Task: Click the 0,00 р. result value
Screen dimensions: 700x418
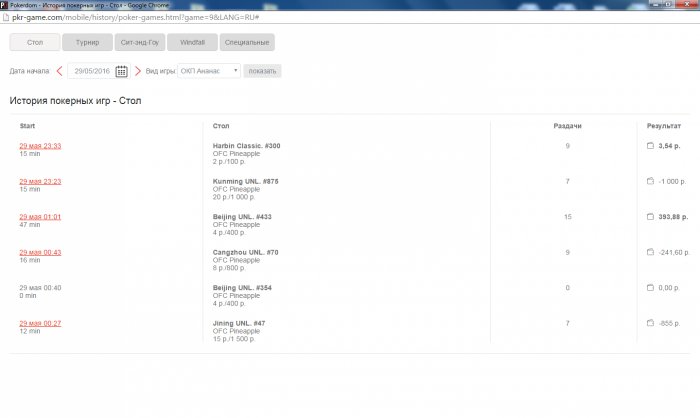Action: coord(669,288)
